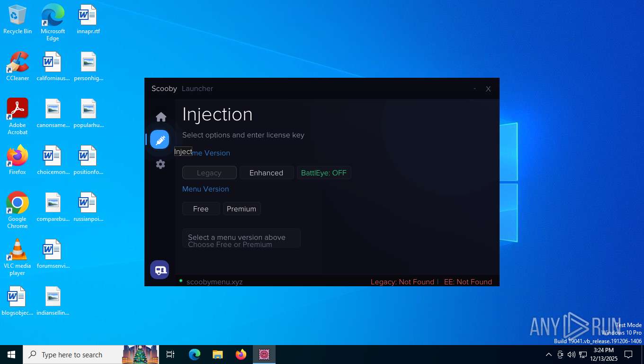Select the VLC media player shortcut
Viewport: 644px width, 364px height.
(x=18, y=257)
